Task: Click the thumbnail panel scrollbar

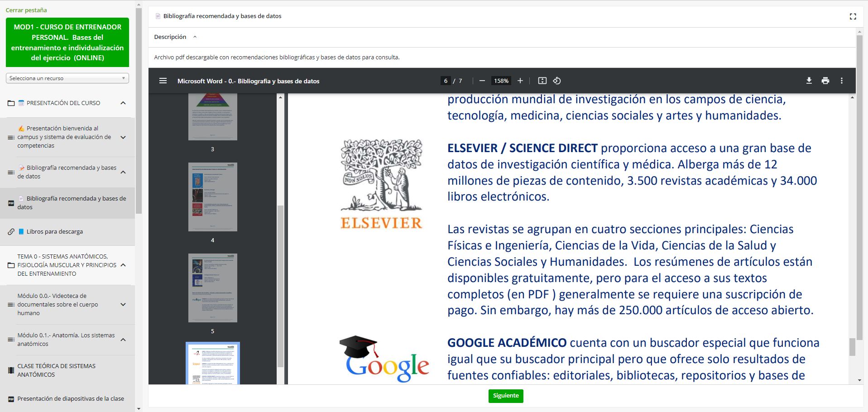Action: click(280, 285)
